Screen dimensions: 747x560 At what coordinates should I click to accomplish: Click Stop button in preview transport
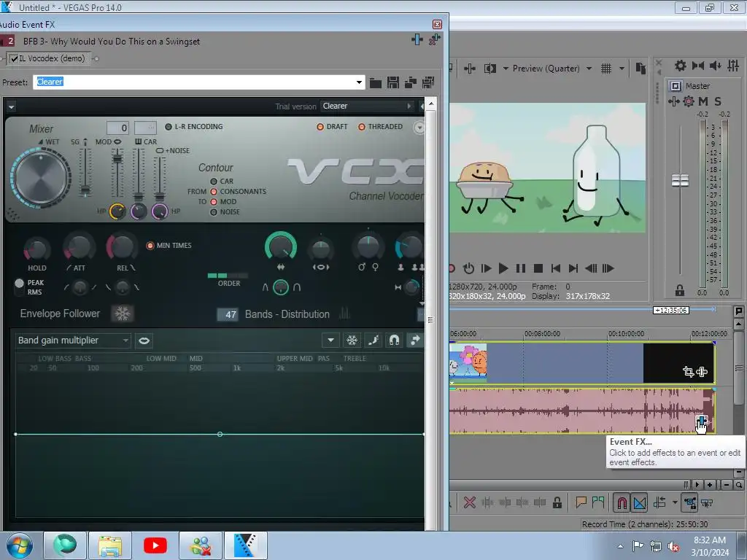point(538,268)
